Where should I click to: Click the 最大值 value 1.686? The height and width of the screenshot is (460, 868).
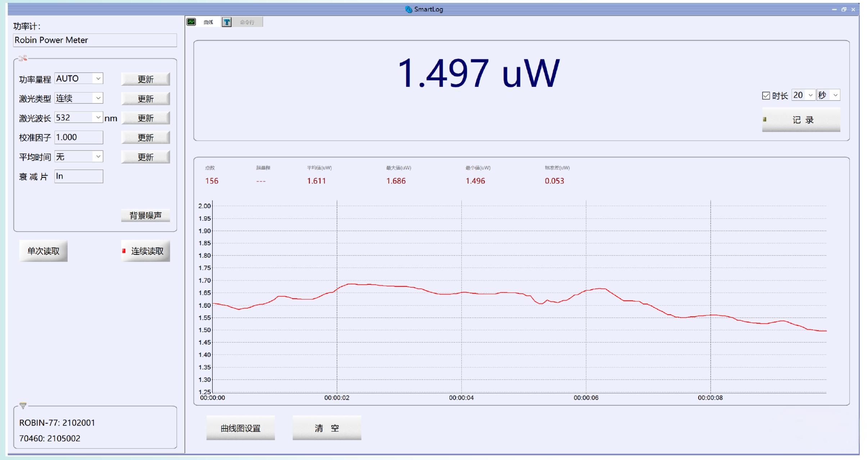coord(396,181)
